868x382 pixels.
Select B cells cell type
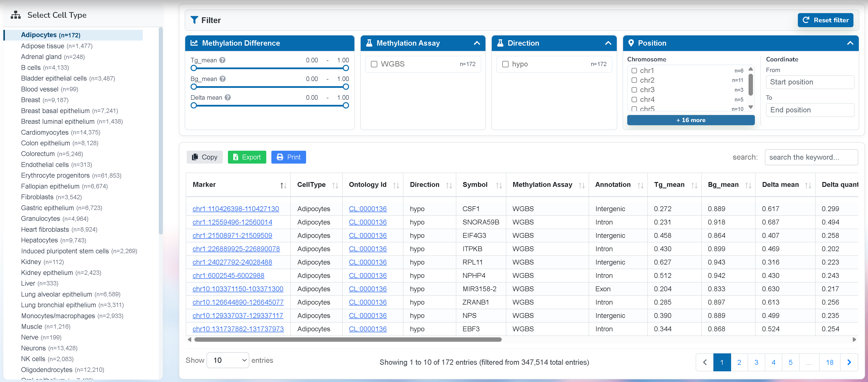tap(45, 68)
